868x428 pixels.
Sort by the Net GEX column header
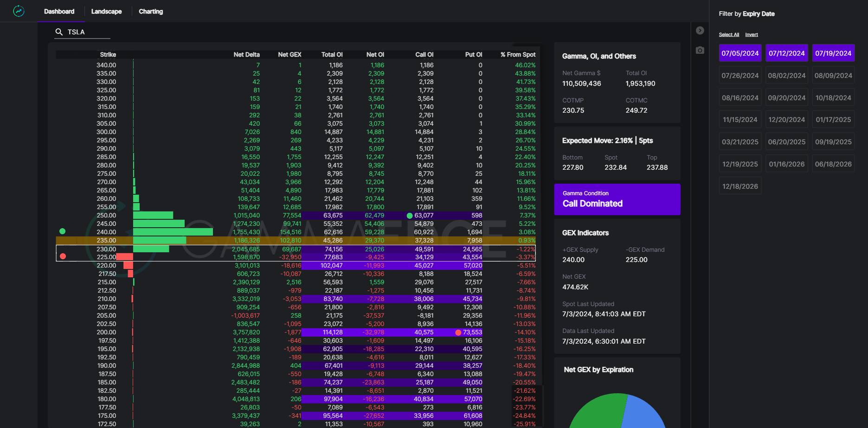[x=289, y=55]
